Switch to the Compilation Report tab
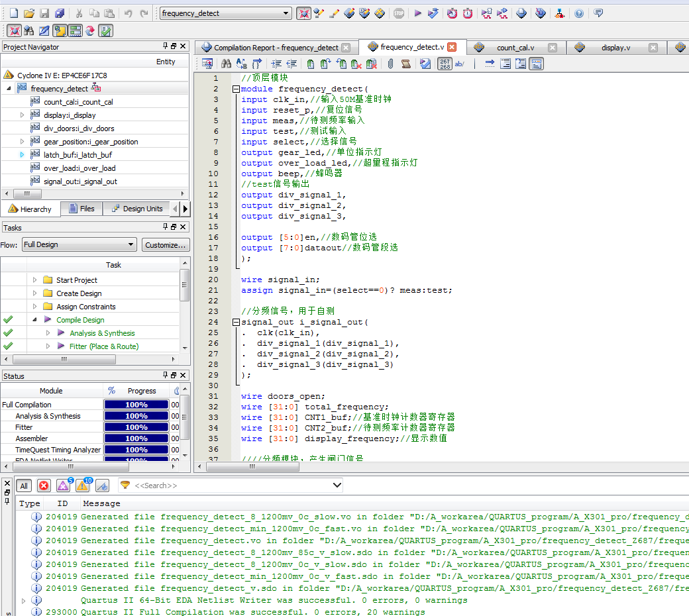The width and height of the screenshot is (689, 616). 276,48
